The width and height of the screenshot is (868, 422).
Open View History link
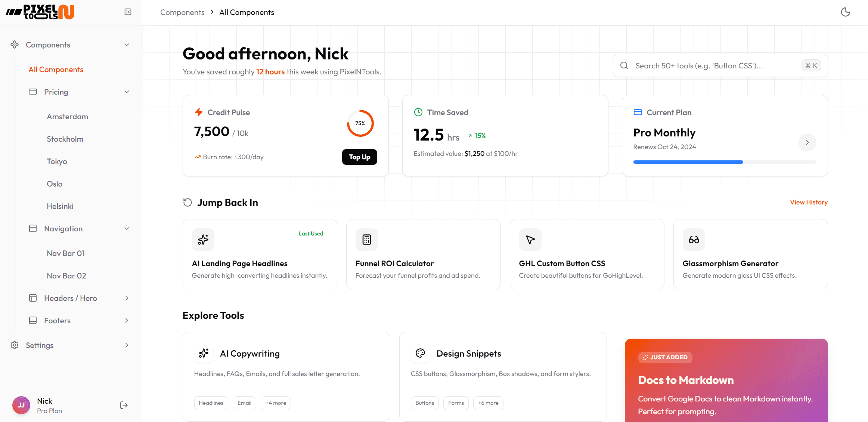click(809, 202)
